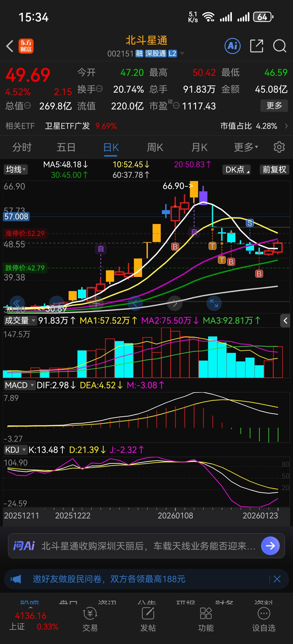The image size is (293, 644).
Task: Tap stock name 北斗星通 title
Action: 146,40
